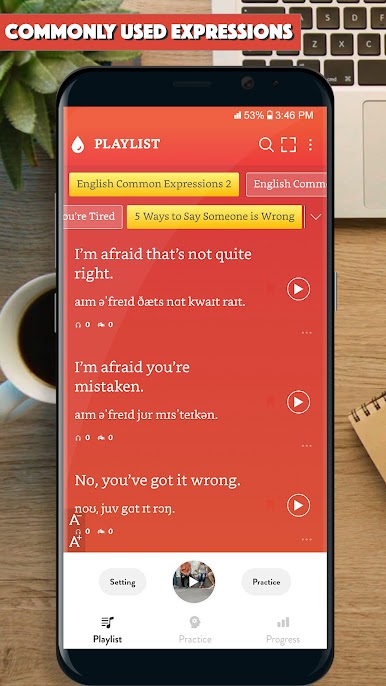
Task: Tap phrase text "I'm afraid that's not quite right."
Action: pyautogui.click(x=163, y=264)
